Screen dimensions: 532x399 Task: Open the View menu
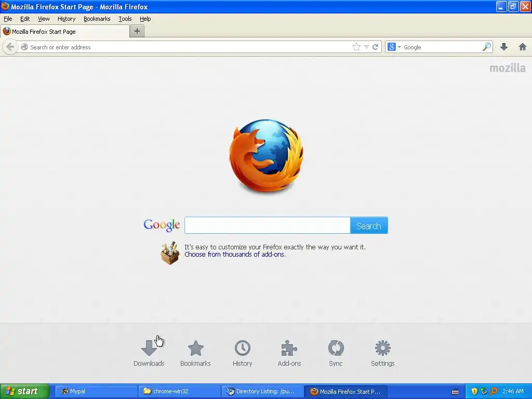[44, 19]
